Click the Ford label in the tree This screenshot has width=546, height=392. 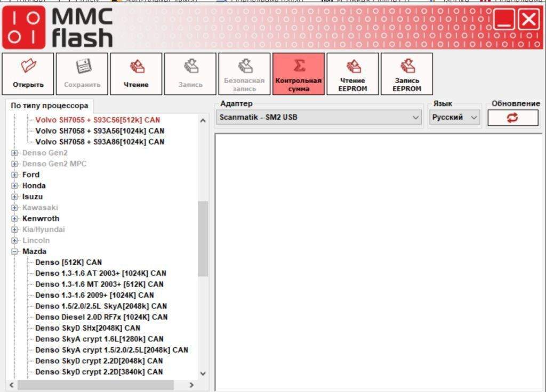pos(30,175)
